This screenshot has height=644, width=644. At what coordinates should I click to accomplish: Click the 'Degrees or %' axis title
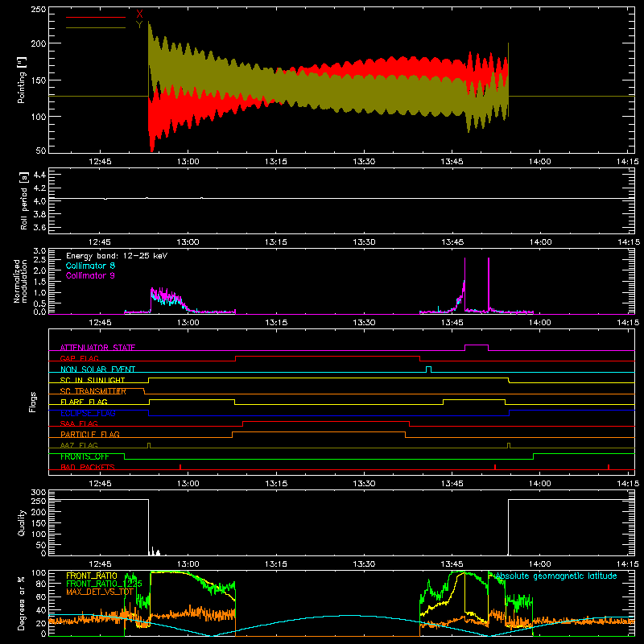22,603
